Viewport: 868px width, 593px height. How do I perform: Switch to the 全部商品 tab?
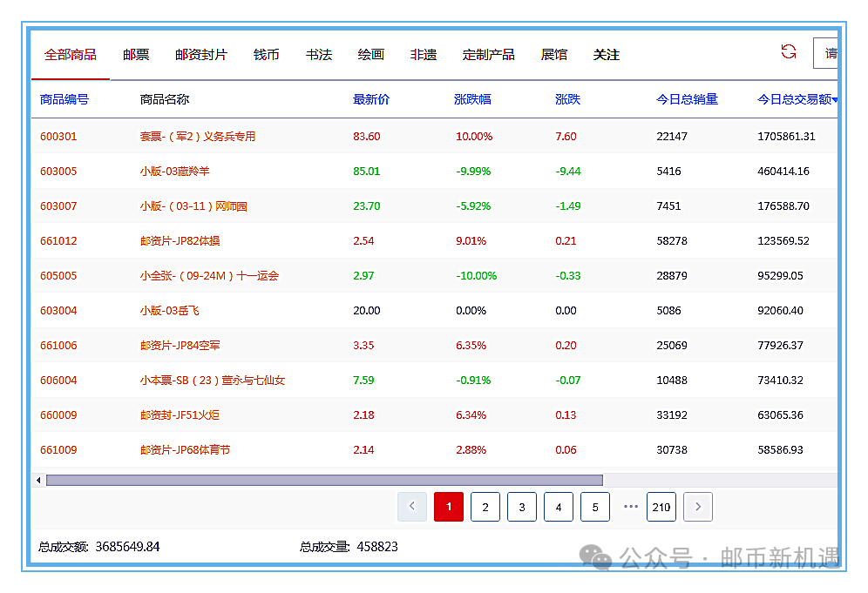[x=71, y=55]
